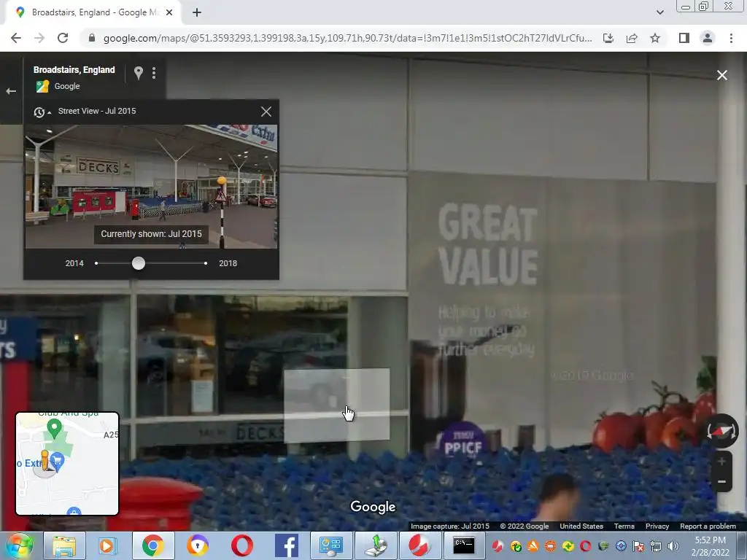Click the location pin icon
Screen dimensions: 747x560
click(x=138, y=73)
